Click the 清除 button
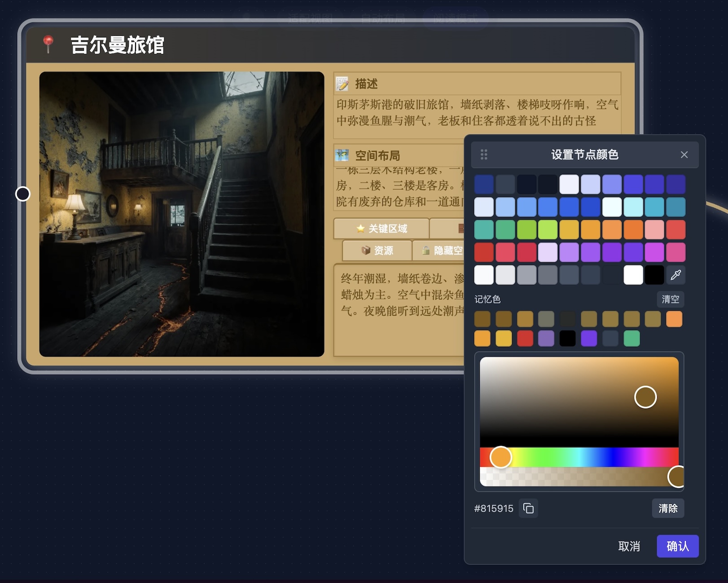Viewport: 728px width, 583px height. (x=667, y=508)
